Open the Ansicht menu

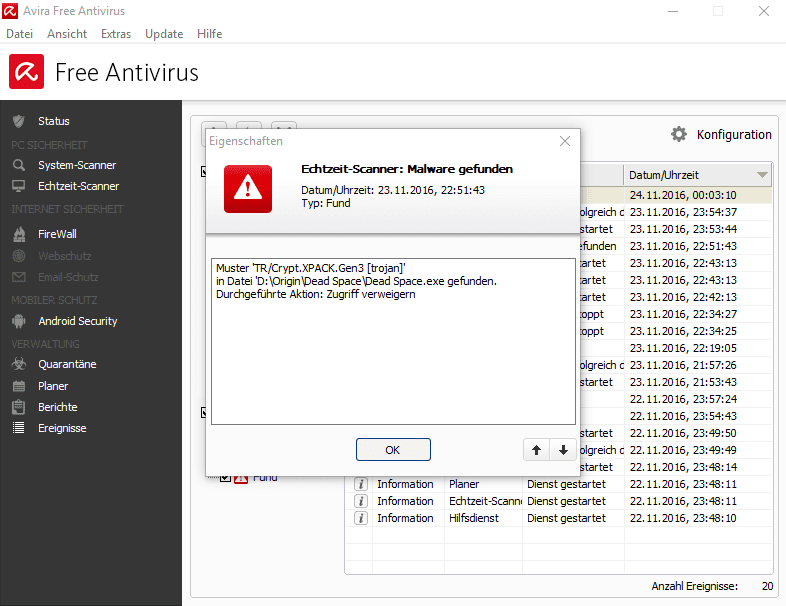67,34
